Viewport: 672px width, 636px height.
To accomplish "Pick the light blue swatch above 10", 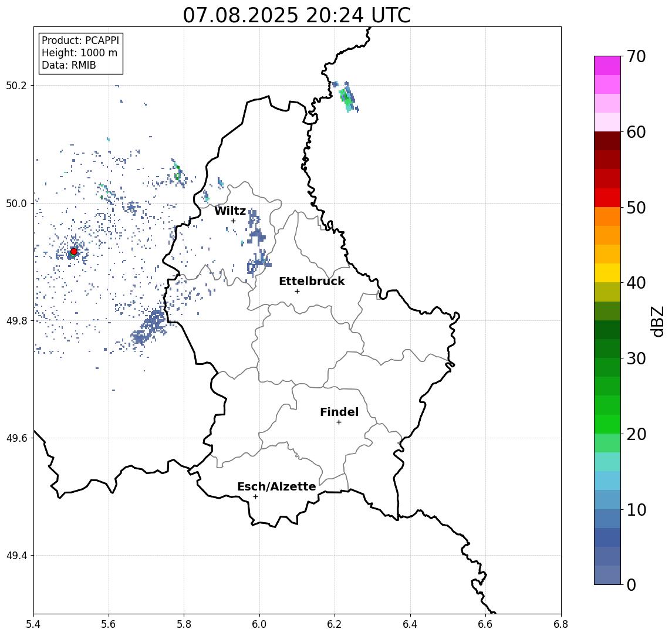I will tap(607, 481).
